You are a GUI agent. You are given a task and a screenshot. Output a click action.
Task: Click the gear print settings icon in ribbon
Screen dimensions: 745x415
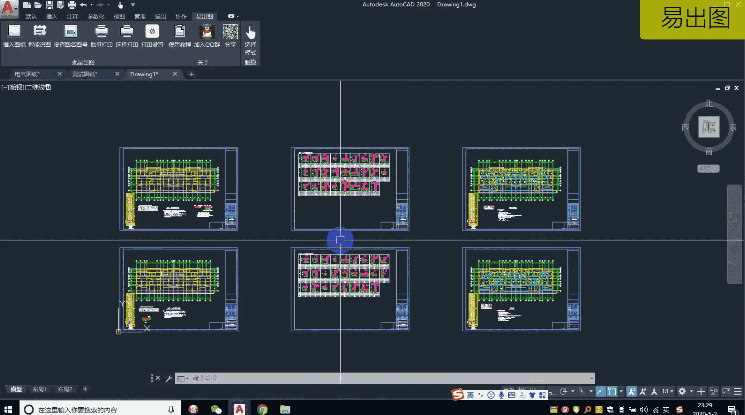153,32
